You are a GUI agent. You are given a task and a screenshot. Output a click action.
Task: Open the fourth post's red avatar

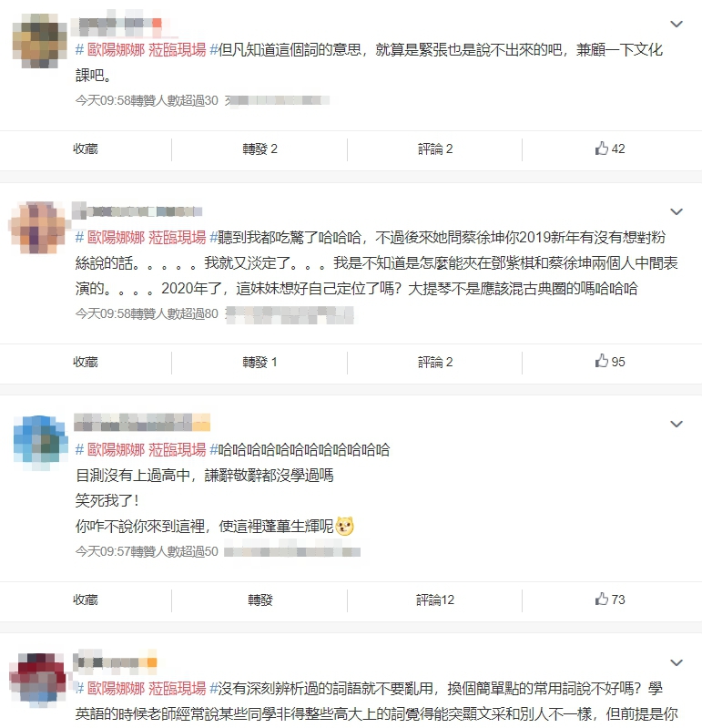coord(39,680)
